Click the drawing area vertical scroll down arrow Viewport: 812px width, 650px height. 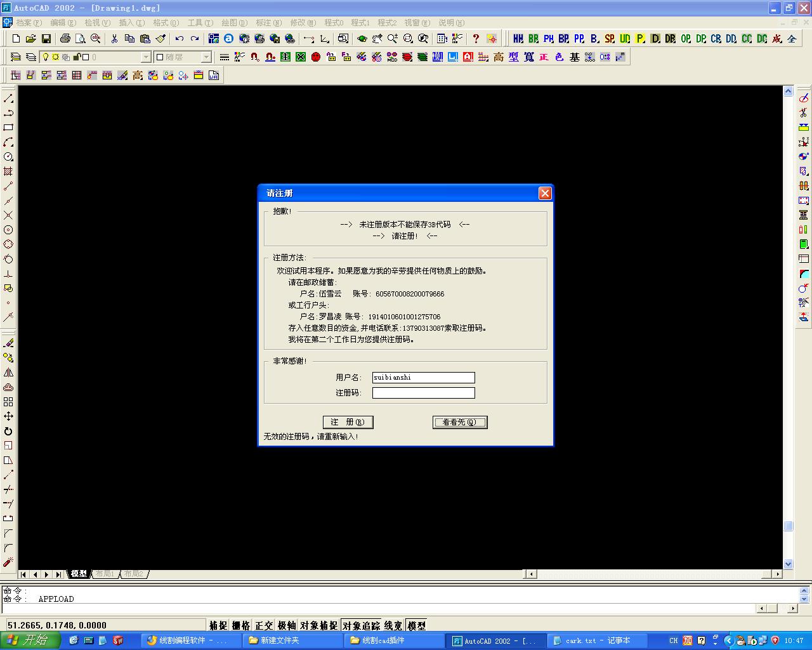tap(789, 564)
